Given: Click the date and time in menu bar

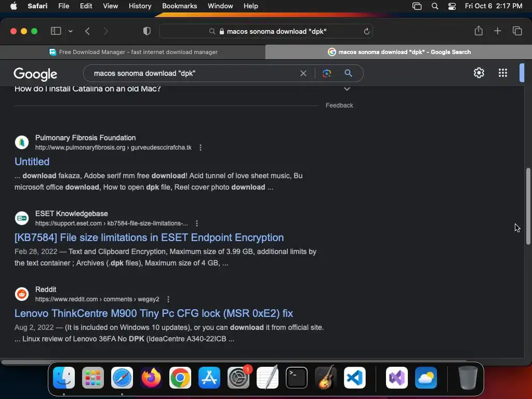Looking at the screenshot, I should (494, 6).
